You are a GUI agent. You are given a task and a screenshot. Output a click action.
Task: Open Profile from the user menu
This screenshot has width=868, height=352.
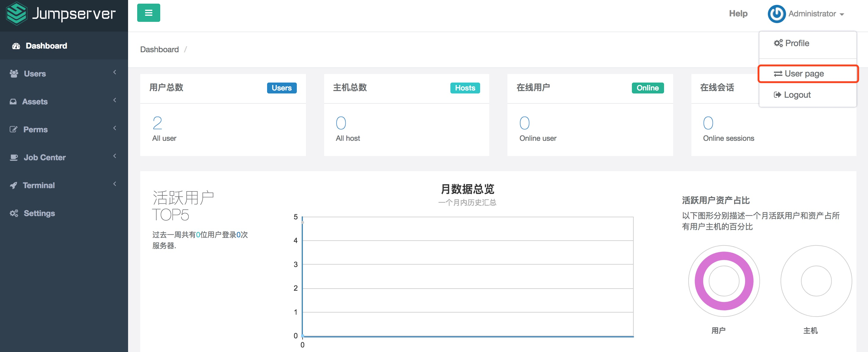(808, 43)
